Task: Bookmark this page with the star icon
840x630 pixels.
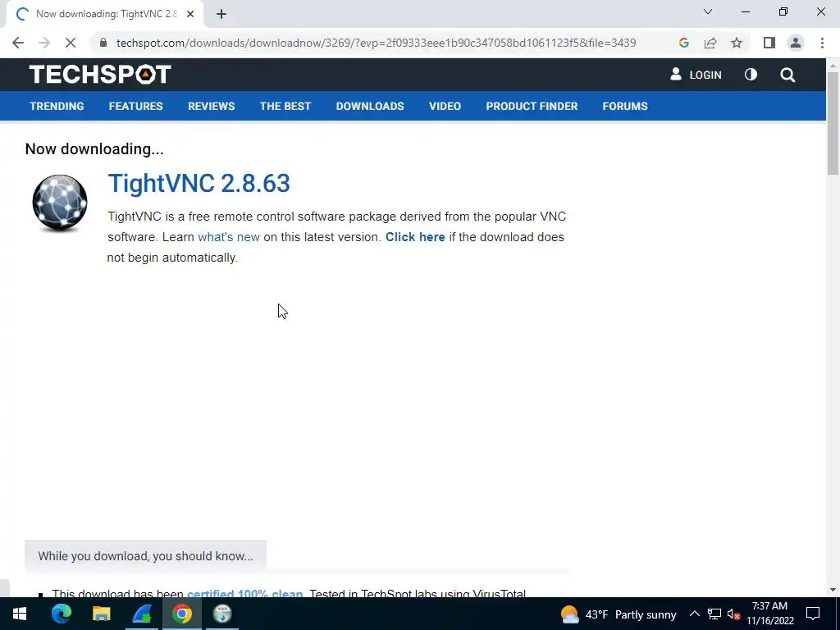Action: click(x=737, y=43)
